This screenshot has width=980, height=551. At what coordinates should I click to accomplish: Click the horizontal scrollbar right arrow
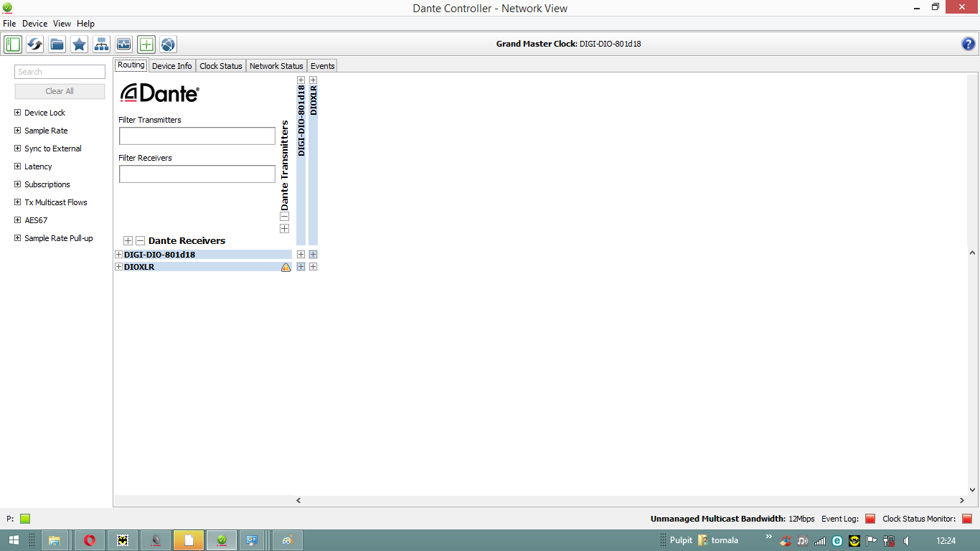pos(962,501)
